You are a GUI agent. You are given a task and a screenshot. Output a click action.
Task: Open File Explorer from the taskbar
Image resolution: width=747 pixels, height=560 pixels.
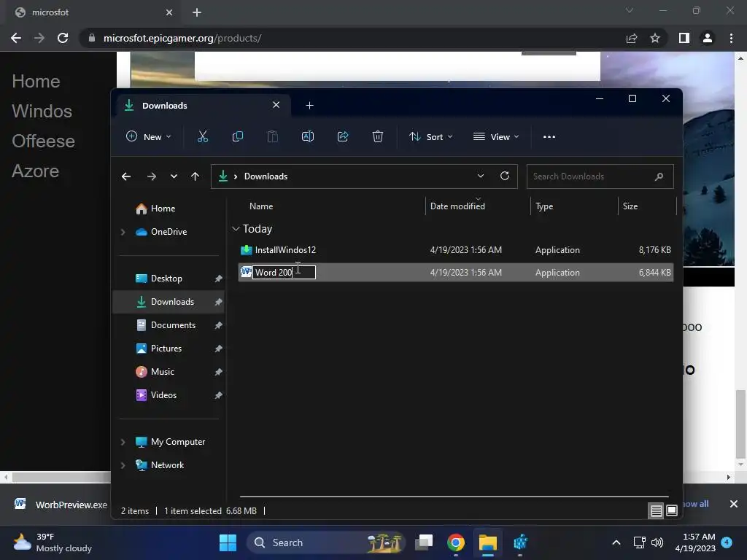click(x=488, y=542)
